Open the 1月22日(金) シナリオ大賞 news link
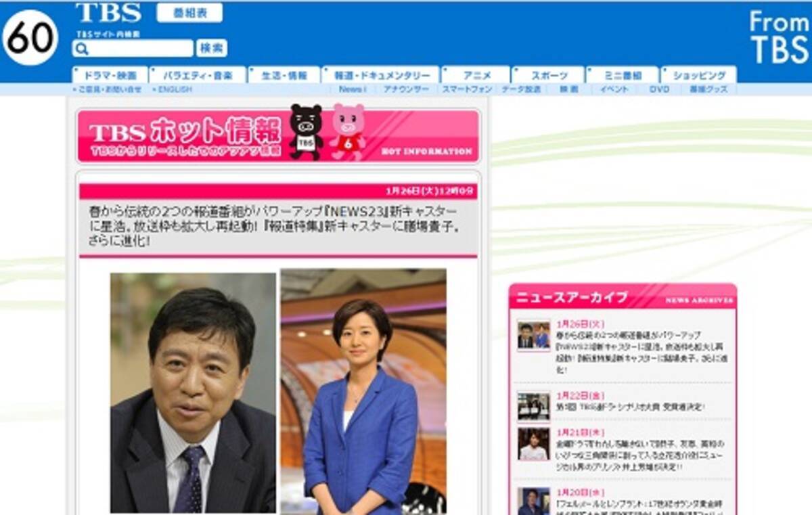Image resolution: width=812 pixels, height=515 pixels. click(631, 407)
